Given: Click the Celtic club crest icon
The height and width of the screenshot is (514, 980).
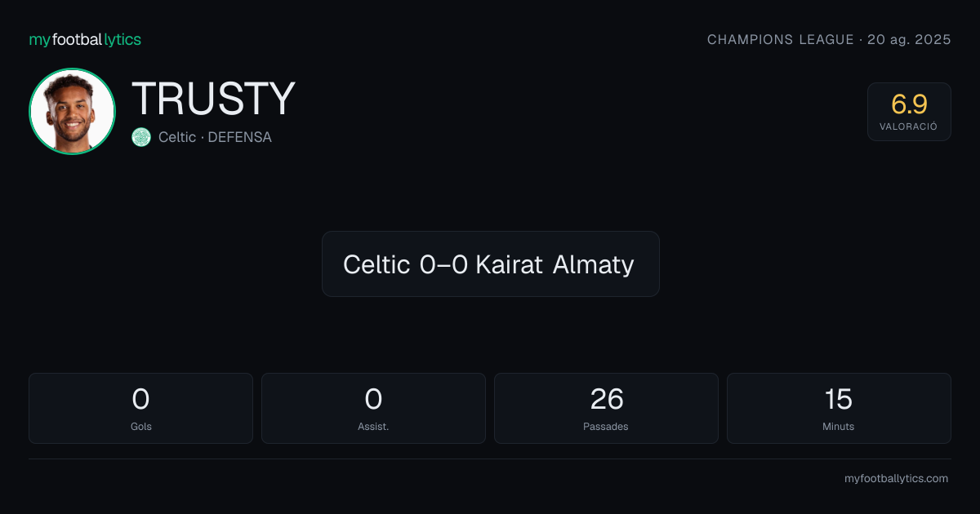Looking at the screenshot, I should pyautogui.click(x=141, y=137).
